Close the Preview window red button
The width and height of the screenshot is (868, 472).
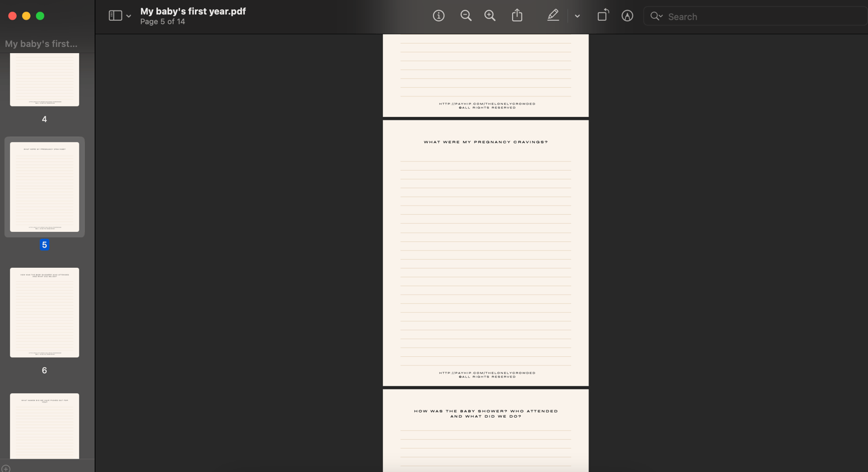pyautogui.click(x=12, y=16)
